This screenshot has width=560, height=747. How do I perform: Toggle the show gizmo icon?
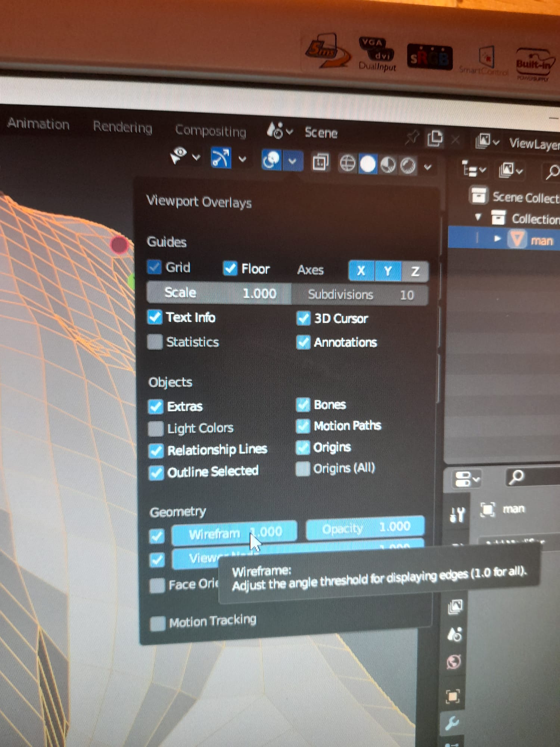[221, 158]
